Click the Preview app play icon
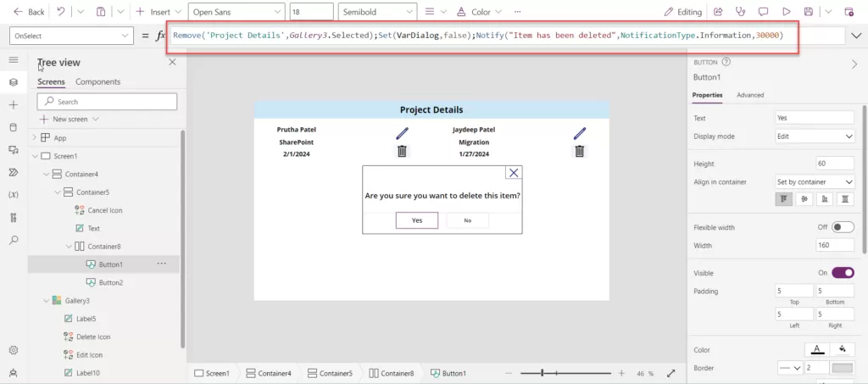This screenshot has height=384, width=868. tap(786, 12)
